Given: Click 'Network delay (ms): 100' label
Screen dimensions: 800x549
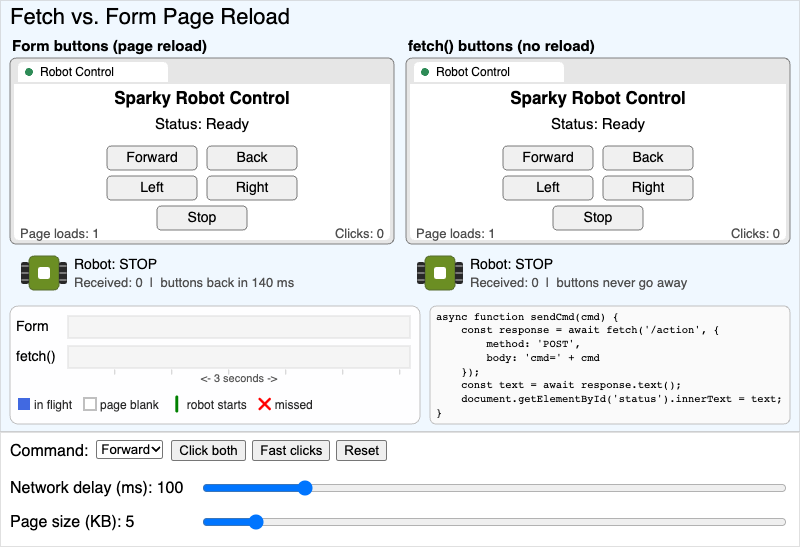Looking at the screenshot, I should (96, 488).
